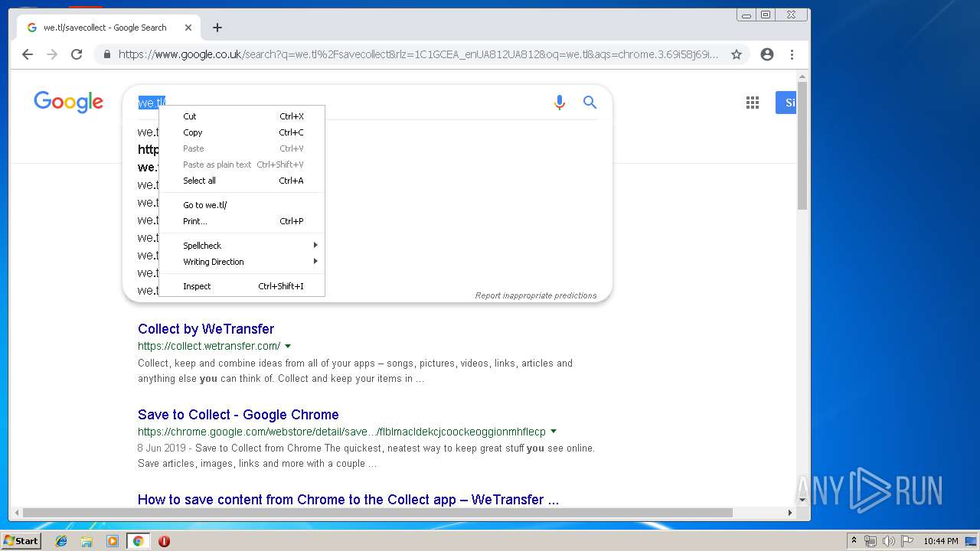Image resolution: width=980 pixels, height=551 pixels.
Task: Open the network tray icon
Action: coord(871,541)
